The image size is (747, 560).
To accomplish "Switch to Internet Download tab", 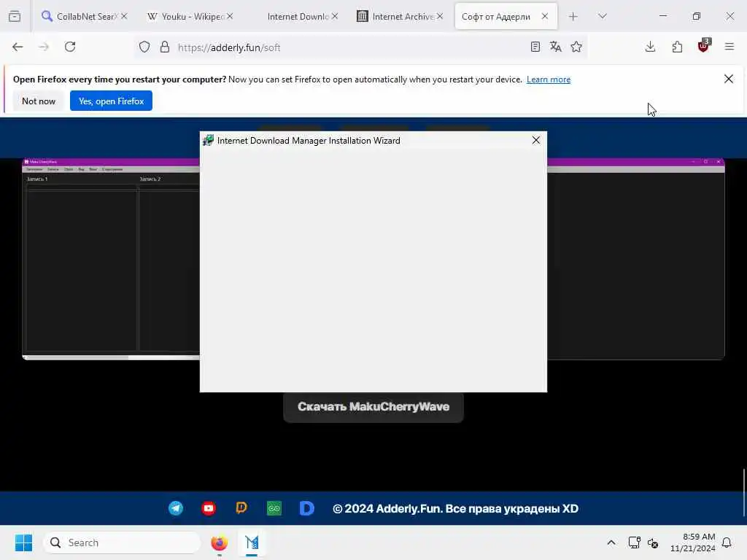I will 298,16.
